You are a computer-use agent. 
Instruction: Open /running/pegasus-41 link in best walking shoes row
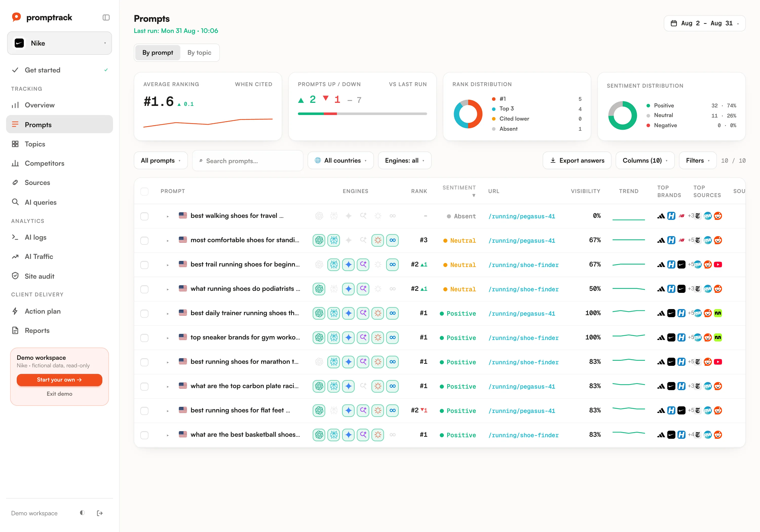[x=522, y=216]
